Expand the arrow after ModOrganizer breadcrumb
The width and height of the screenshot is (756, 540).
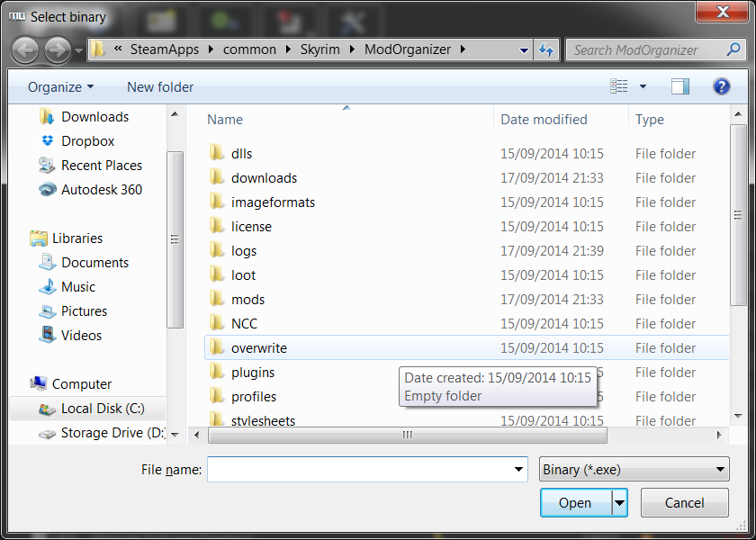(x=463, y=49)
